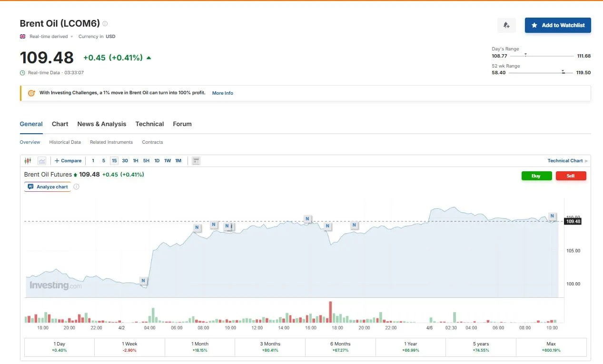Switch to the News & Analysis tab

(x=102, y=124)
